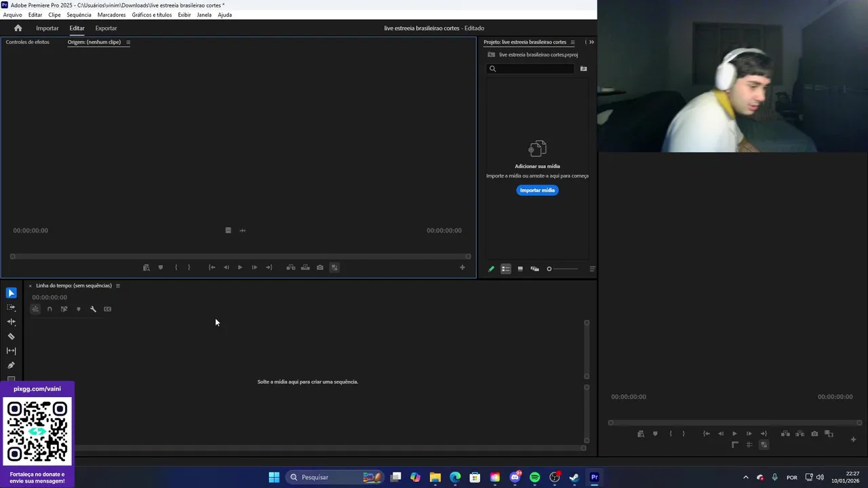868x488 pixels.
Task: Select the Slip tool
Action: pos(12,351)
